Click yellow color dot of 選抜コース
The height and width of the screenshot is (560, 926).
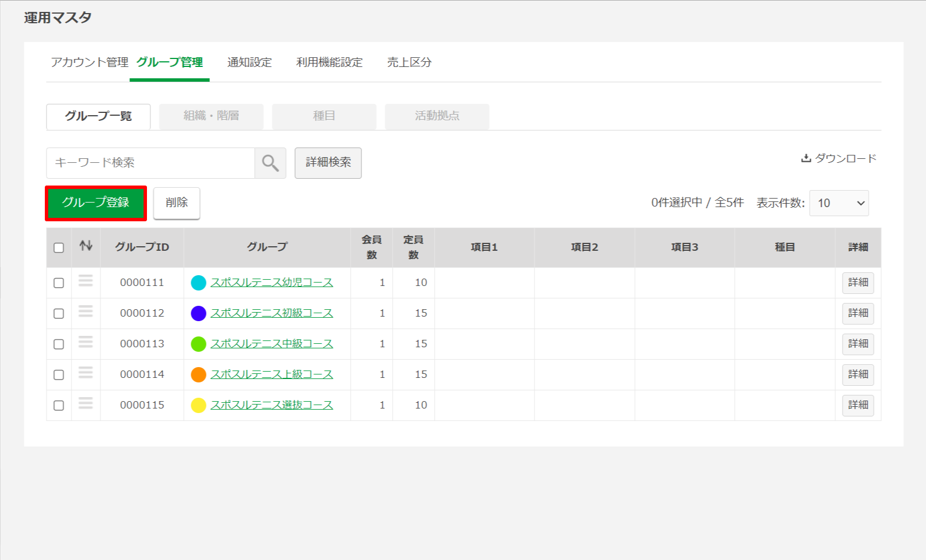coord(199,405)
